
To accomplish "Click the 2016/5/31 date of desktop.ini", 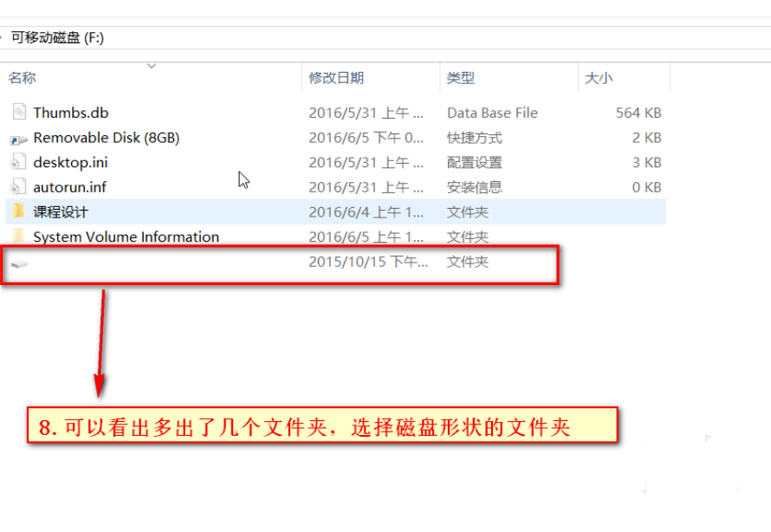I will 366,162.
